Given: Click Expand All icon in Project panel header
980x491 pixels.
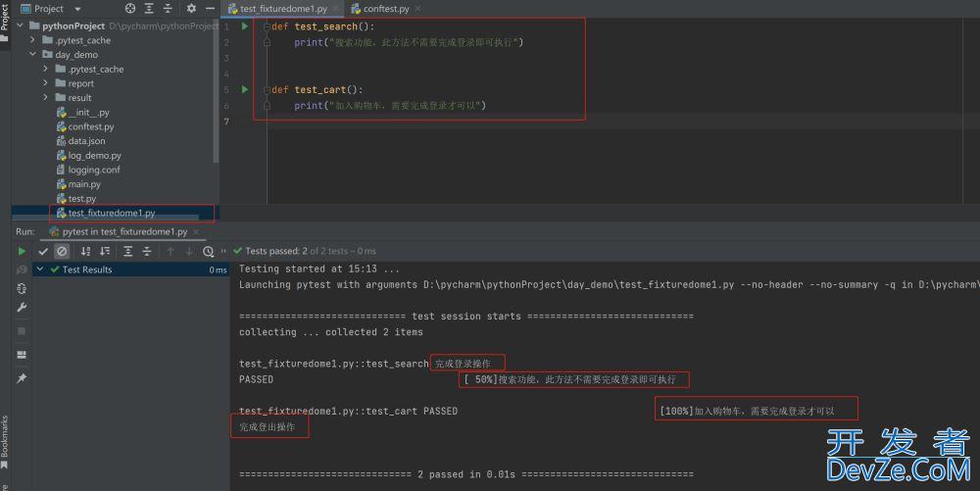Looking at the screenshot, I should click(149, 8).
